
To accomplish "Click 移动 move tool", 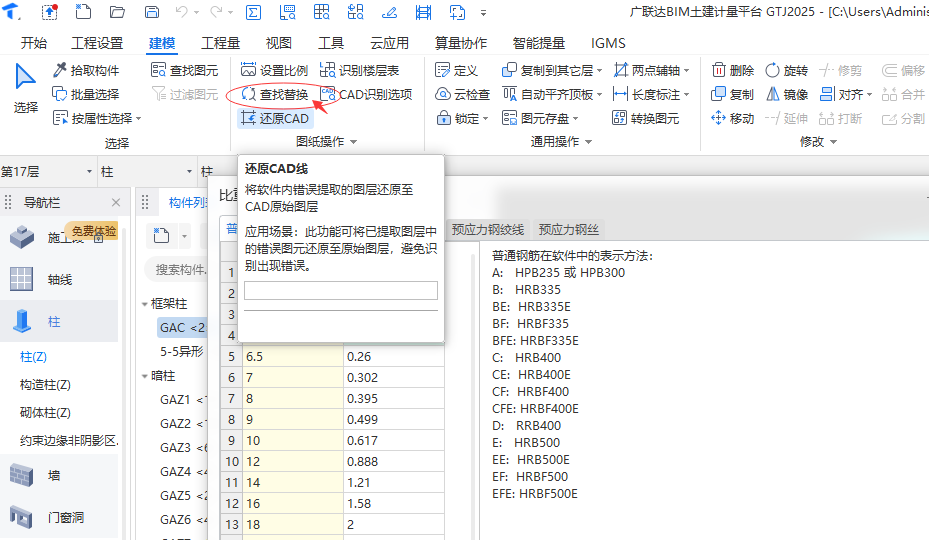I will (732, 119).
